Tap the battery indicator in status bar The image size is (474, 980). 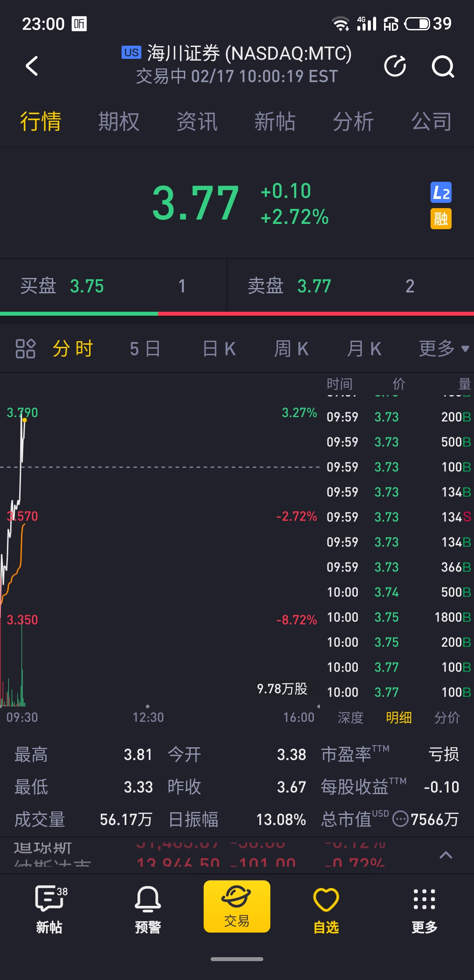(428, 23)
